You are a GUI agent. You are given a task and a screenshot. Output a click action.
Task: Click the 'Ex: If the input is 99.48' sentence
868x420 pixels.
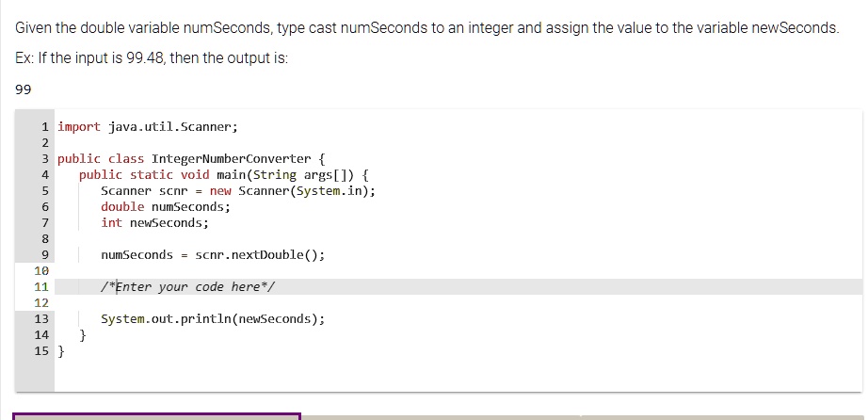152,58
